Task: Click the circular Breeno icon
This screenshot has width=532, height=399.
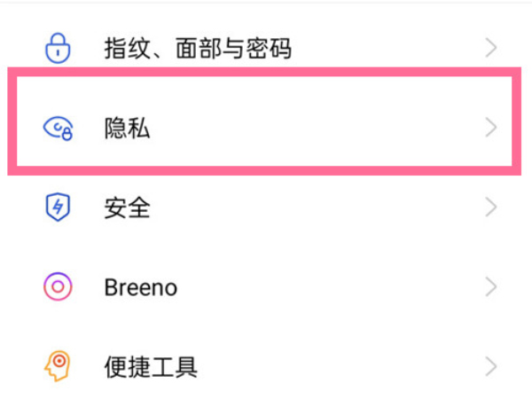Action: 58,287
